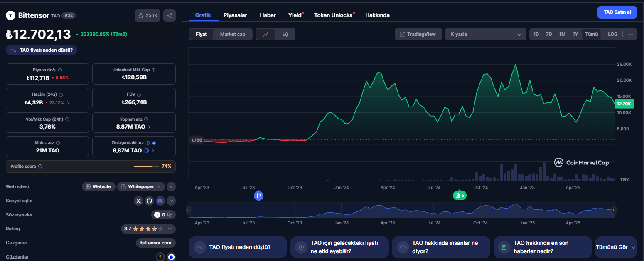Expand Dolaşımdaki arz details arrow
This screenshot has height=261, width=644.
[153, 151]
